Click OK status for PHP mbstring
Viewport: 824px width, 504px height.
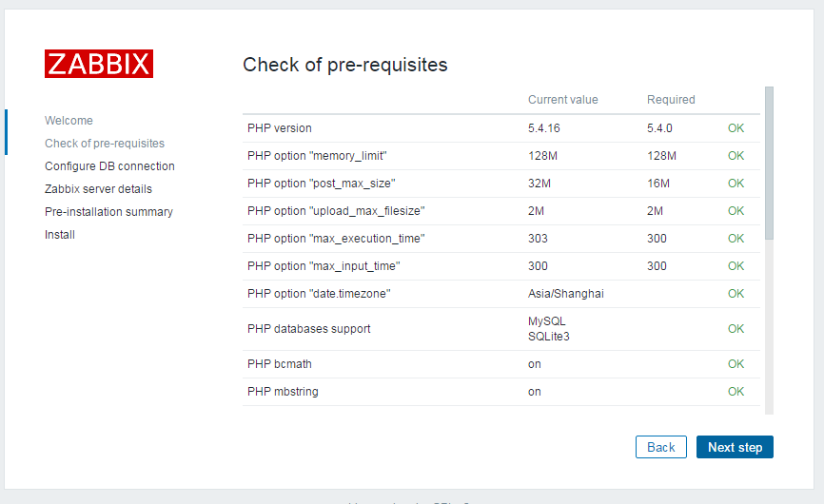point(736,392)
